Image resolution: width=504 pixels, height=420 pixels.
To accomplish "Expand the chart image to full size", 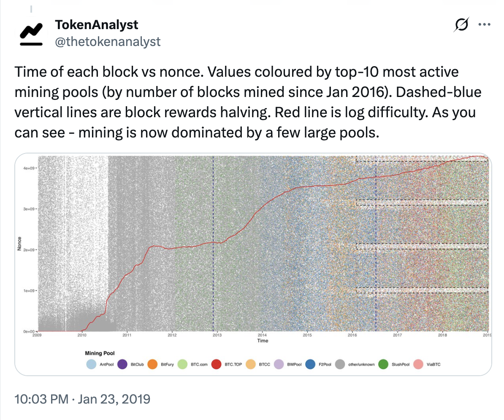I will point(253,245).
